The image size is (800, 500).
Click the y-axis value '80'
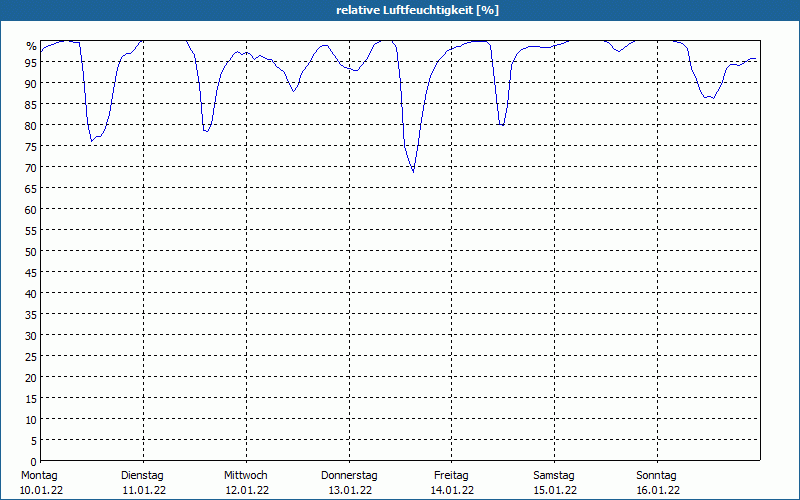point(31,126)
